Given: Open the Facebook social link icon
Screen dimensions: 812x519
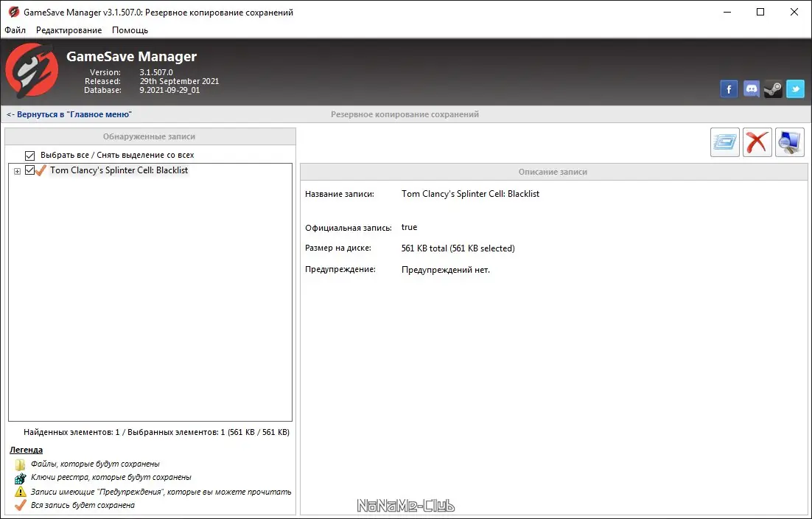Looking at the screenshot, I should click(x=729, y=89).
